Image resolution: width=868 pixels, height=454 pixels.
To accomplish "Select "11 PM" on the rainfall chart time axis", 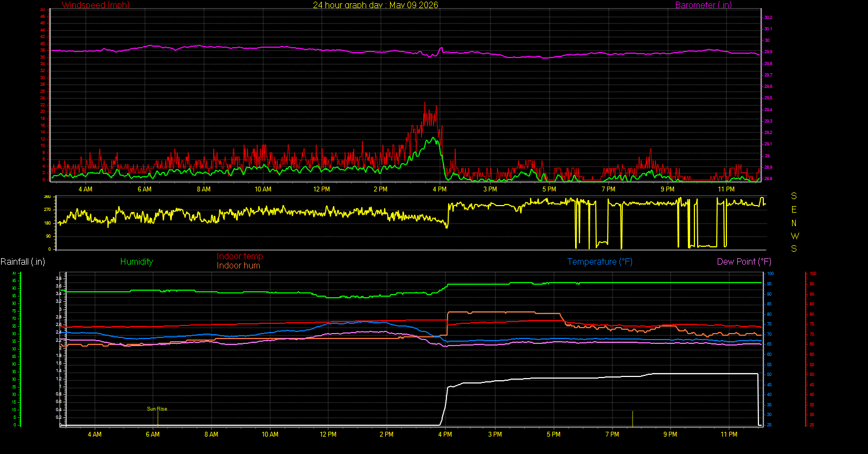I will point(729,434).
